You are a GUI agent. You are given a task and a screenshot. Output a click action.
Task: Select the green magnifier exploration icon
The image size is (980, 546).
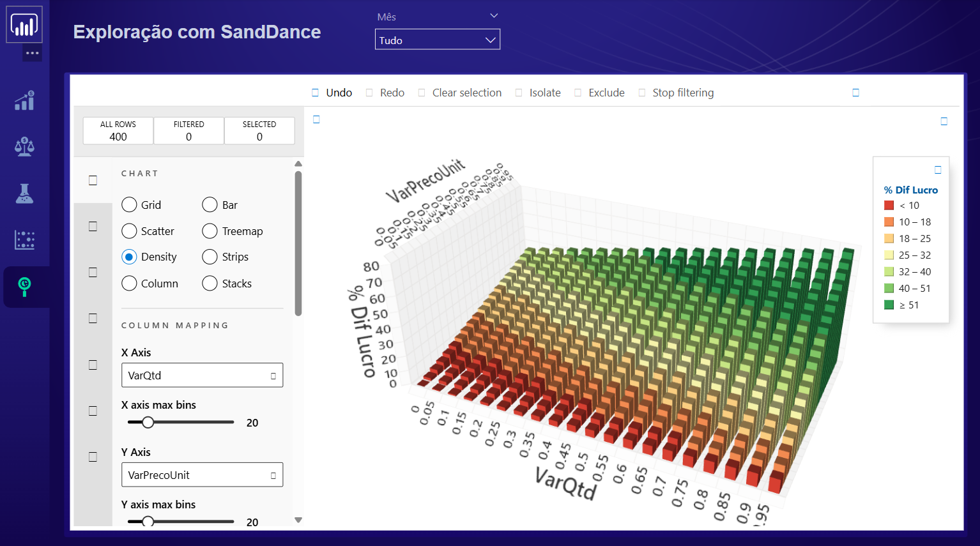(x=24, y=287)
